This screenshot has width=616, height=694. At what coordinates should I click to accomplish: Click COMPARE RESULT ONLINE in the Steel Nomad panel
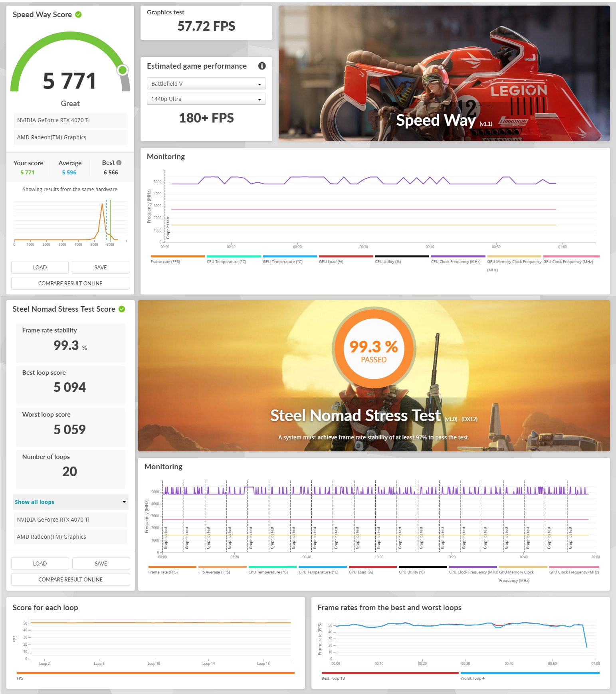pos(71,579)
